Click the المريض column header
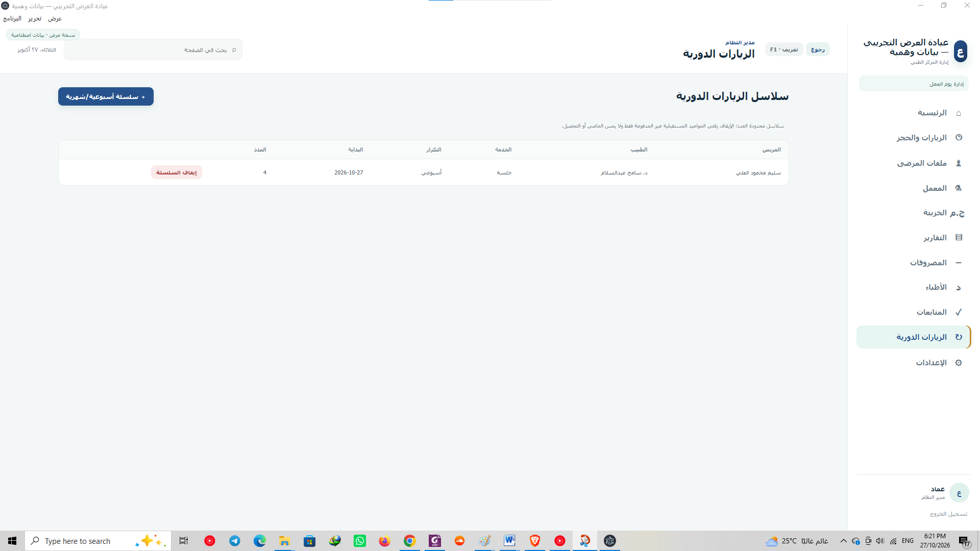980x551 pixels. (x=771, y=149)
